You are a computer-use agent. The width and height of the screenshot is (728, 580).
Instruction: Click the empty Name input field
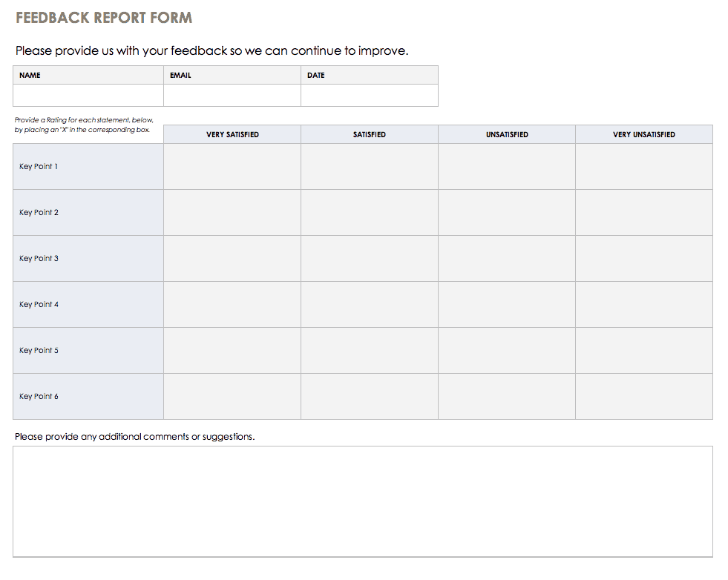point(88,96)
